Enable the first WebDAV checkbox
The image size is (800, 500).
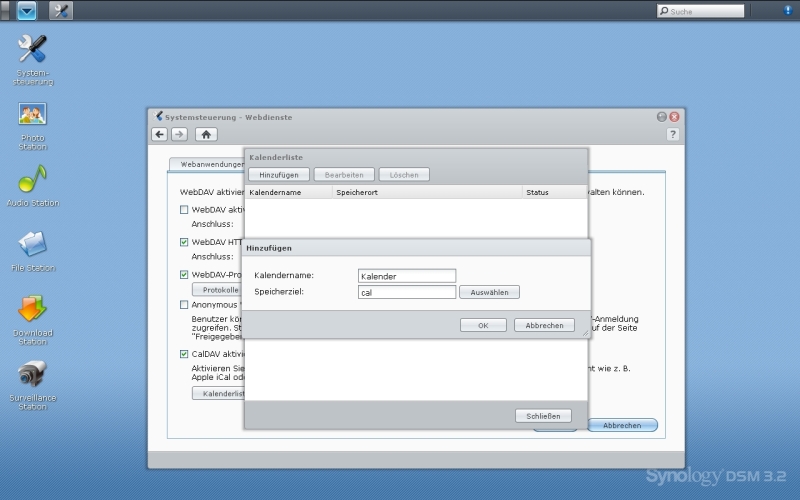point(184,210)
